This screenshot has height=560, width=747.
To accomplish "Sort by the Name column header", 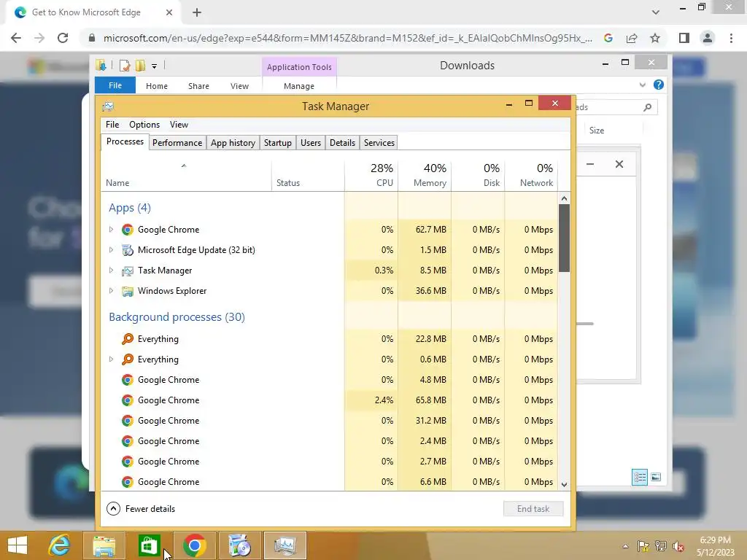I will pos(186,175).
